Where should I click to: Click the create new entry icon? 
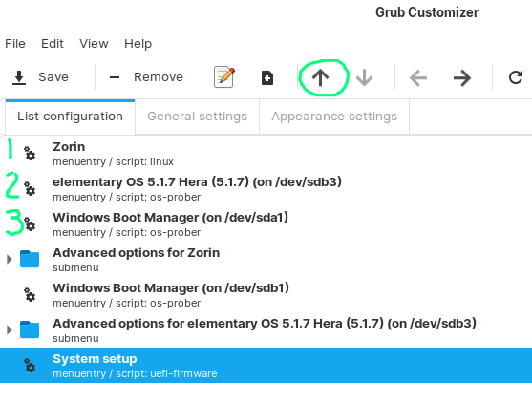click(x=267, y=78)
